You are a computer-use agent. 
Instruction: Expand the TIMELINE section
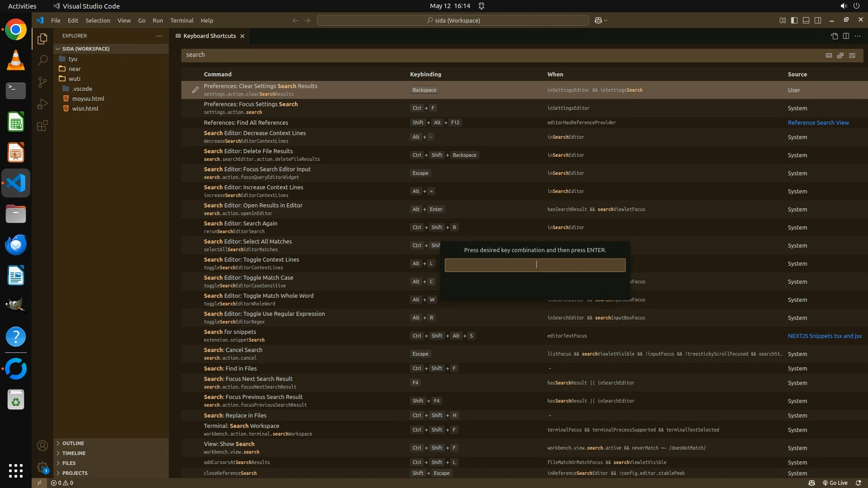[x=74, y=453]
